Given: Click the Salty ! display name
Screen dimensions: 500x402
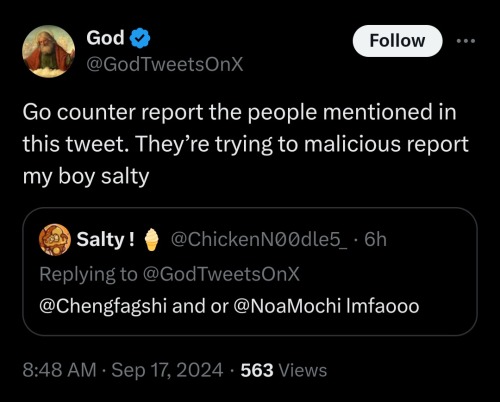Looking at the screenshot, I should click(x=106, y=239).
